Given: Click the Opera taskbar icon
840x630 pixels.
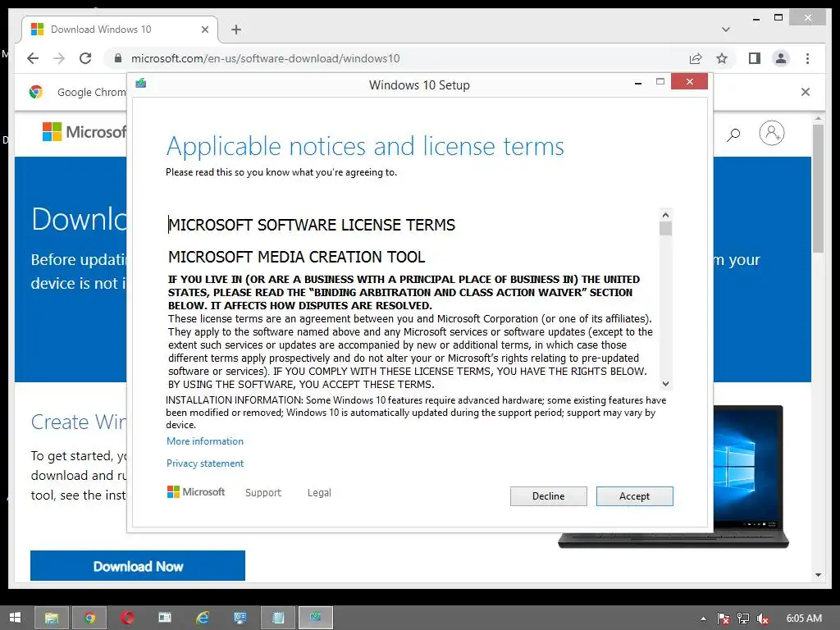Looking at the screenshot, I should 127,618.
